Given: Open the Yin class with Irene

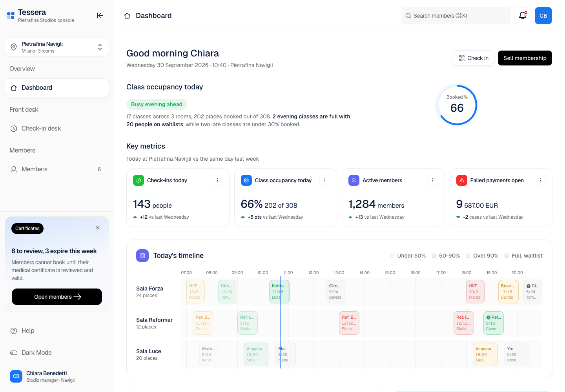Looking at the screenshot, I should [x=517, y=354].
